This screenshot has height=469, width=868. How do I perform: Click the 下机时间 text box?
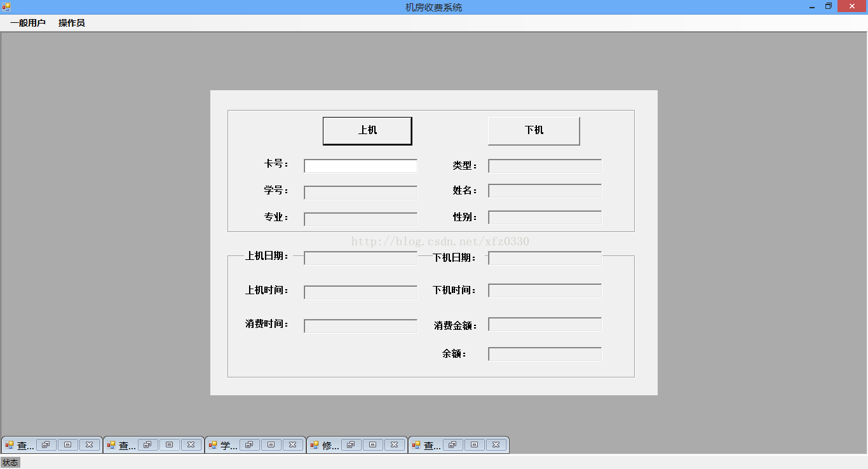click(x=545, y=290)
